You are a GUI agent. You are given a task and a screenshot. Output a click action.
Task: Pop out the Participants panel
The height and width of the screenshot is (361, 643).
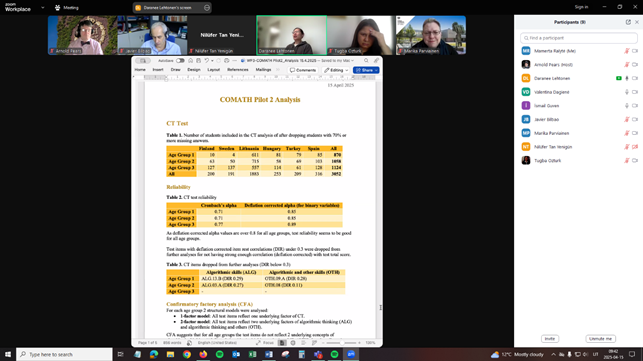(628, 22)
